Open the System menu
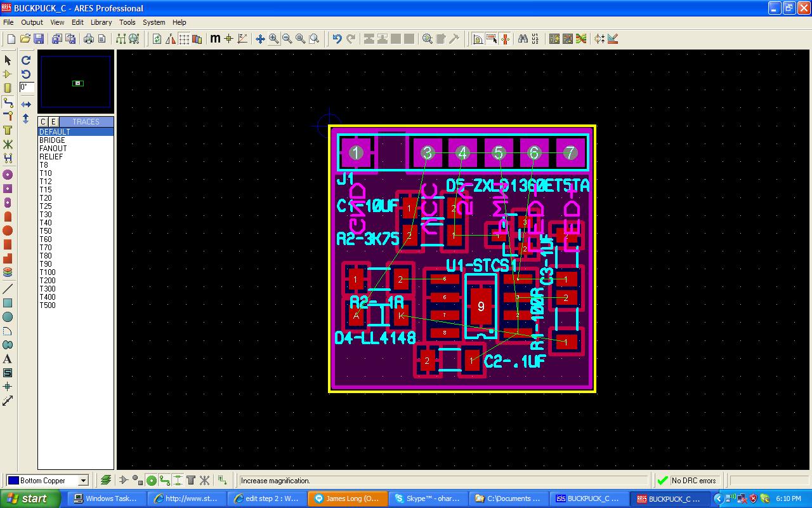812x508 pixels. [x=154, y=22]
